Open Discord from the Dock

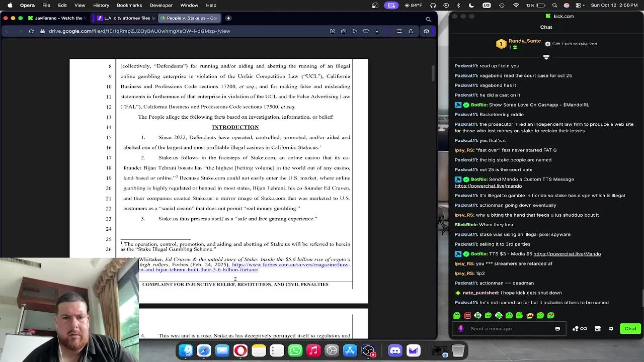tap(395, 350)
